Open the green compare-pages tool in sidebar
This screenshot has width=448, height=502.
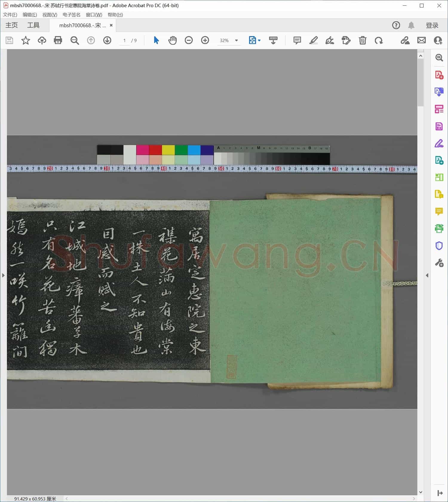point(439,177)
